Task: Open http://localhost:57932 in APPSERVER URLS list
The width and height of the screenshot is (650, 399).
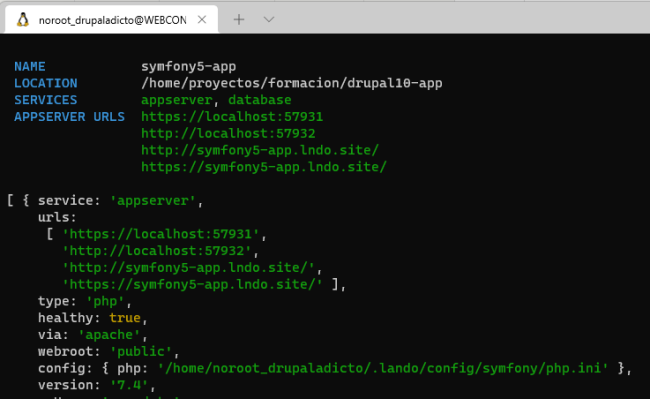Action: [228, 133]
